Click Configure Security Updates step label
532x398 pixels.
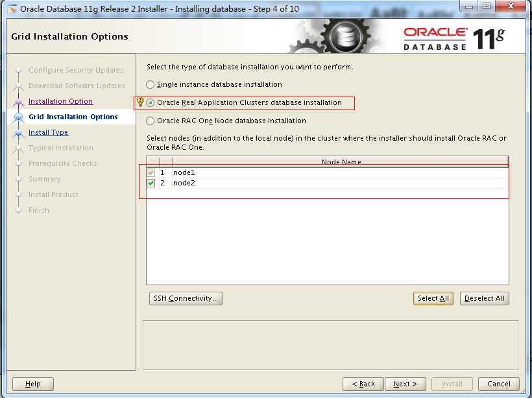click(76, 70)
